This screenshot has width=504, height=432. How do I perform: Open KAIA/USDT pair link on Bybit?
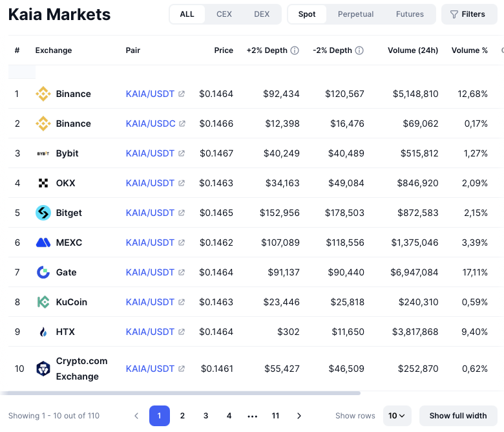coord(150,153)
